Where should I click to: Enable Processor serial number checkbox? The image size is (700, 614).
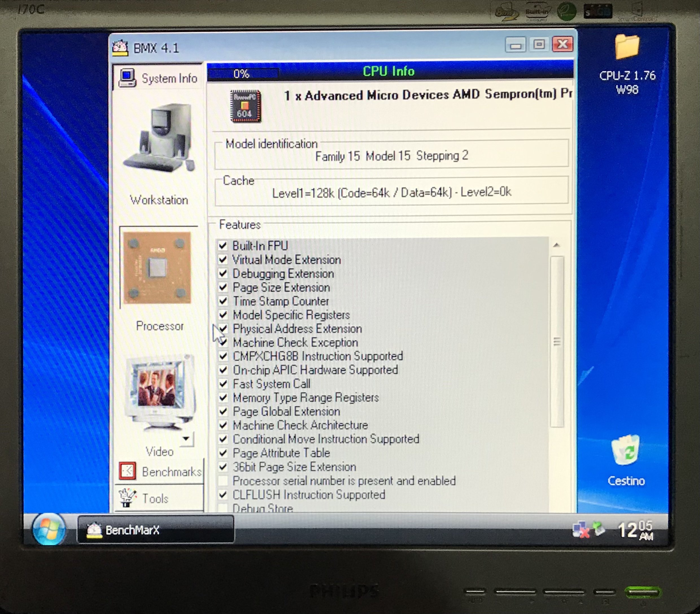tap(223, 481)
